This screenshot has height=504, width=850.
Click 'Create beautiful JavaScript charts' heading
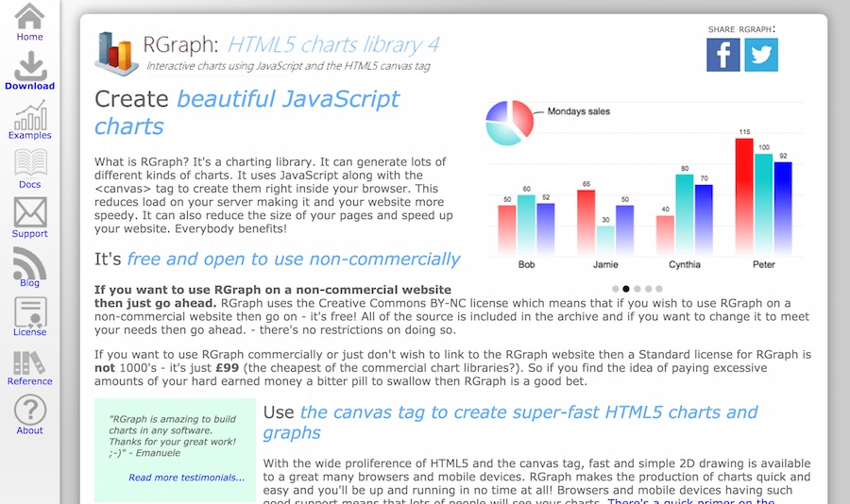pyautogui.click(x=246, y=112)
